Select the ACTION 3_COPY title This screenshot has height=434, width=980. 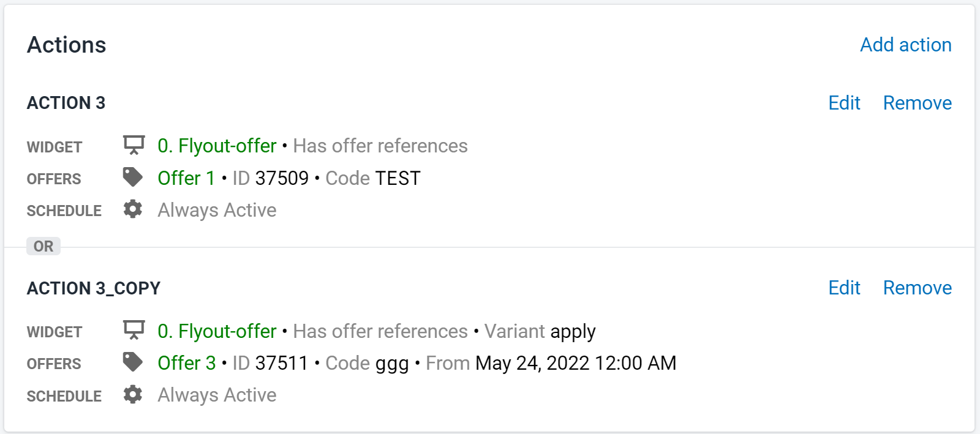(94, 288)
